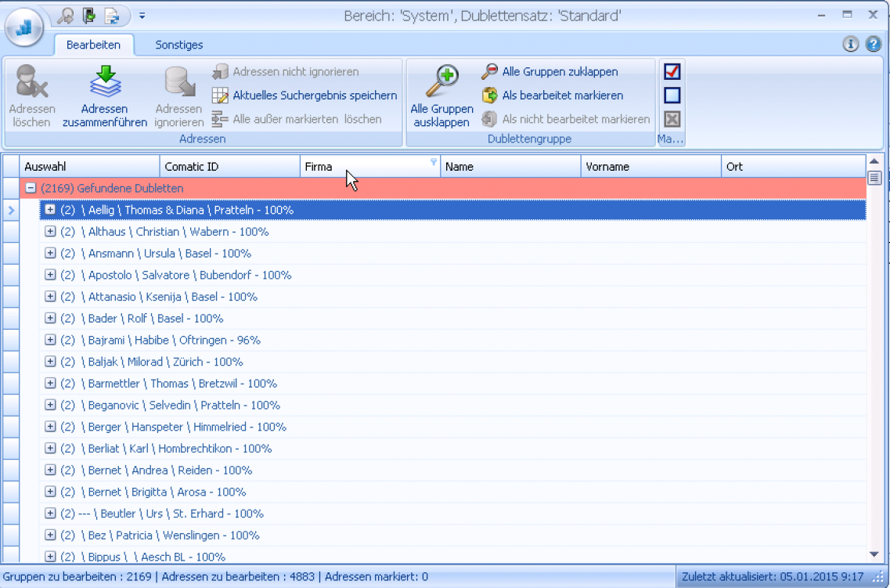Click the grey crossed checkbox in ribbon
Viewport: 890px width, 588px height.
(x=672, y=119)
